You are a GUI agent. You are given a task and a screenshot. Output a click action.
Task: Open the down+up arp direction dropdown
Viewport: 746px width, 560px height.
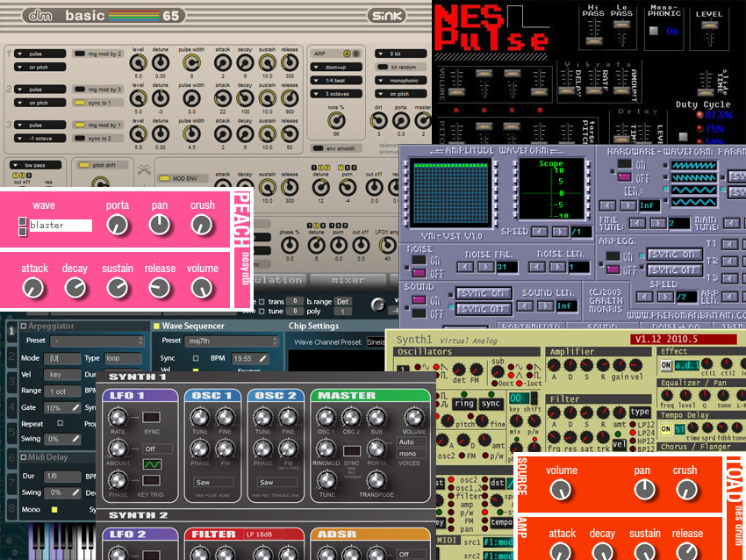[336, 66]
